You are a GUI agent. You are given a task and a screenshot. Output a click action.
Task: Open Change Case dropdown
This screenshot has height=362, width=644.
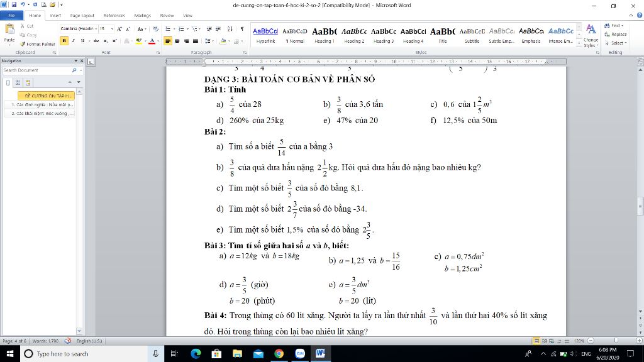[x=142, y=29]
